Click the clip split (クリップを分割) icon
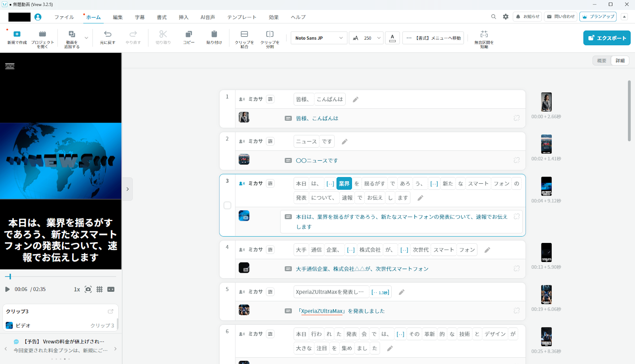Image resolution: width=635 pixels, height=364 pixels. [x=270, y=35]
